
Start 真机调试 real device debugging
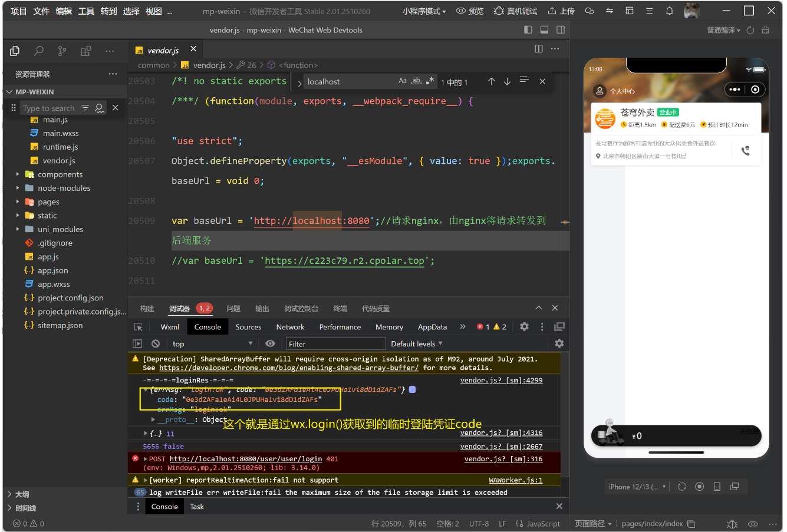[x=516, y=11]
